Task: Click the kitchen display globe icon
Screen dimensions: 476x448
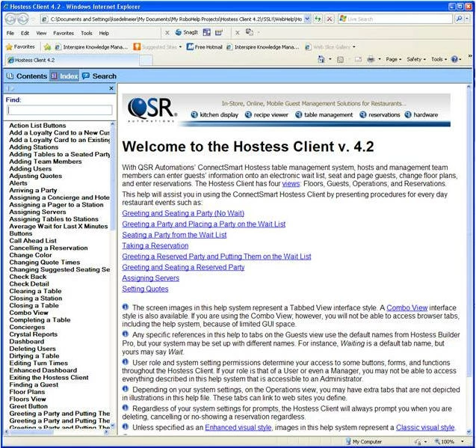Action: point(194,115)
